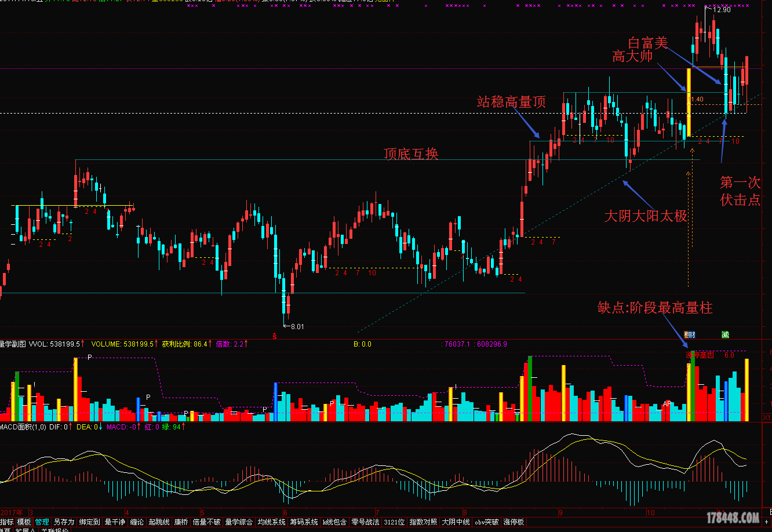Viewport: 772px width, 532px height.
Task: Select the highlighted 管理 tab
Action: tap(42, 522)
